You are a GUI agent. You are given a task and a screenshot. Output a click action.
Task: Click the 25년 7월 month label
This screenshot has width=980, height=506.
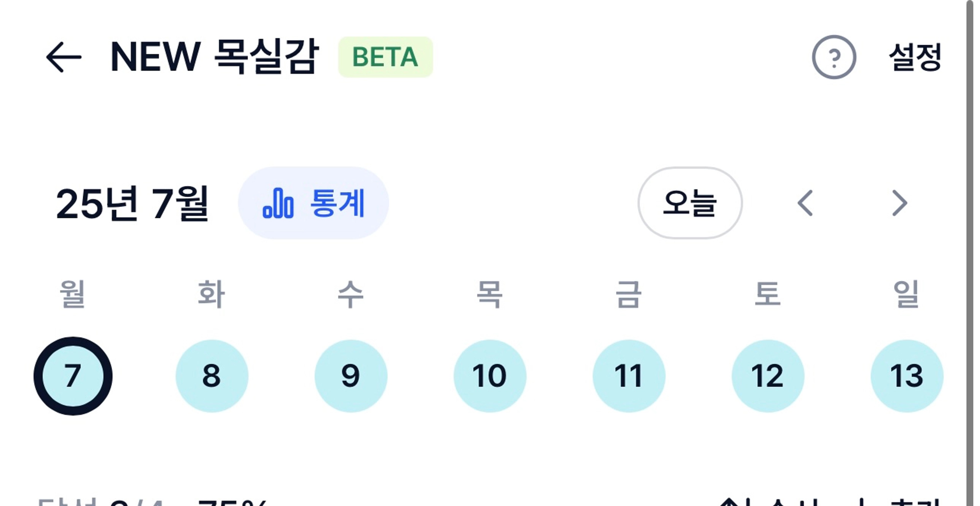(x=132, y=203)
